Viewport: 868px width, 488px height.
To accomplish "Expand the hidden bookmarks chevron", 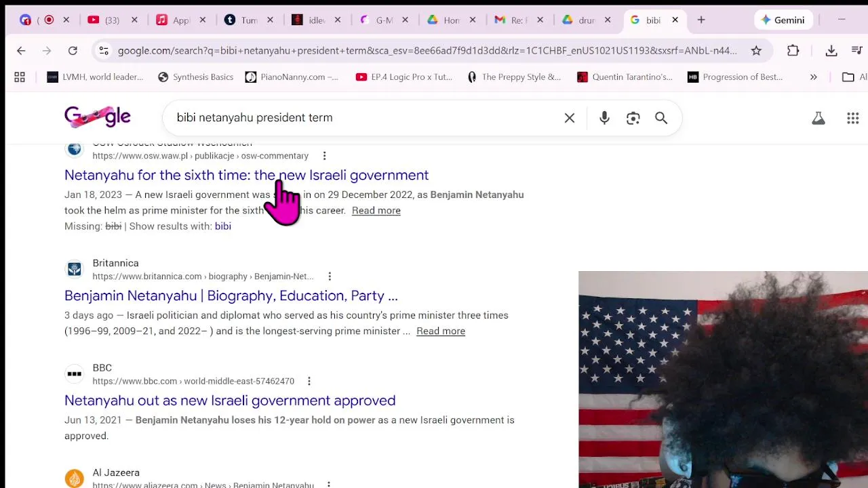I will (x=813, y=77).
